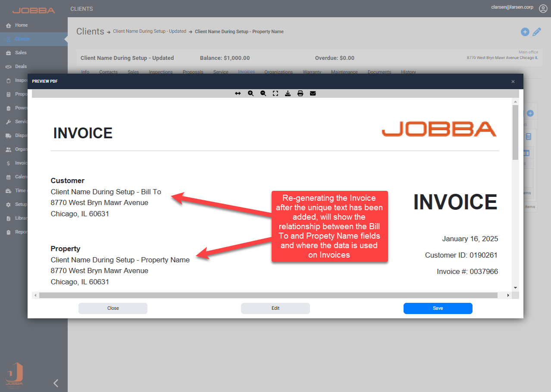Image resolution: width=551 pixels, height=392 pixels.
Task: Select Sales in the sidebar menu
Action: click(x=21, y=53)
